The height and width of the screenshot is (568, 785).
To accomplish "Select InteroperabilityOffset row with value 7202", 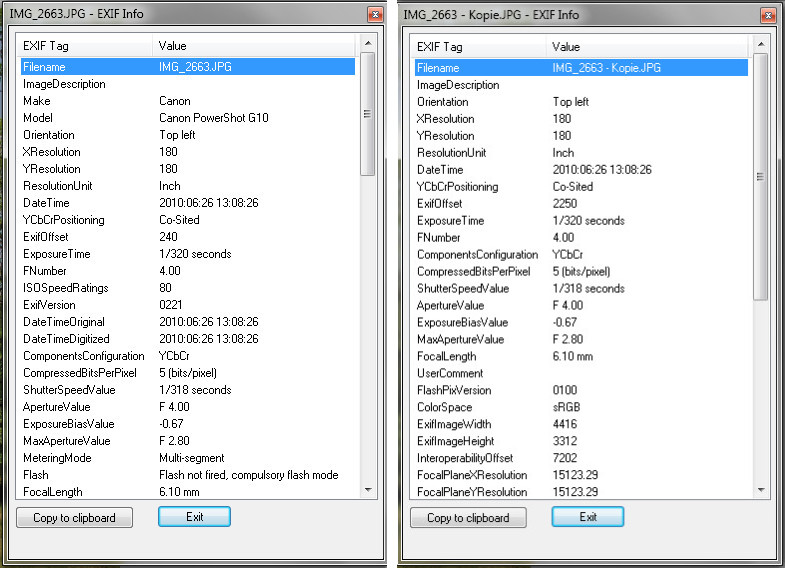I will (x=581, y=458).
